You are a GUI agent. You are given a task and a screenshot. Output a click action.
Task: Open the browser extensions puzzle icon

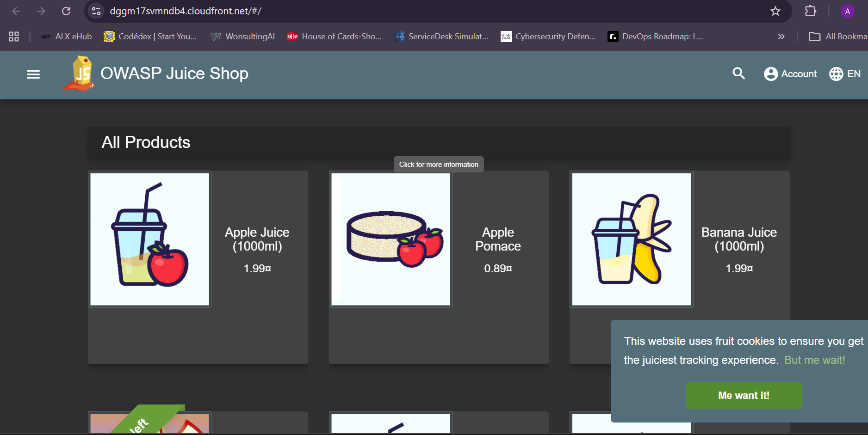(811, 11)
